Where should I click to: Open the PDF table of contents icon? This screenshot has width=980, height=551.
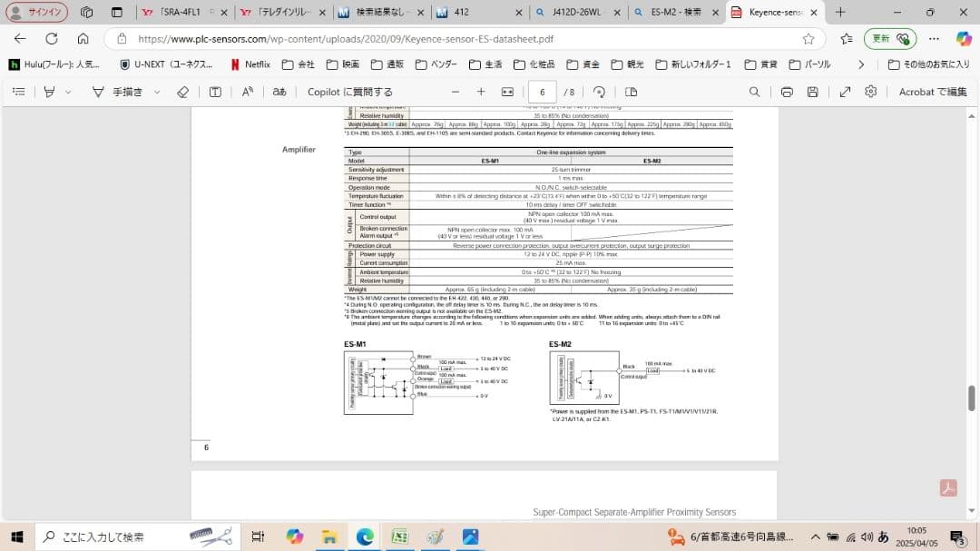point(19,92)
